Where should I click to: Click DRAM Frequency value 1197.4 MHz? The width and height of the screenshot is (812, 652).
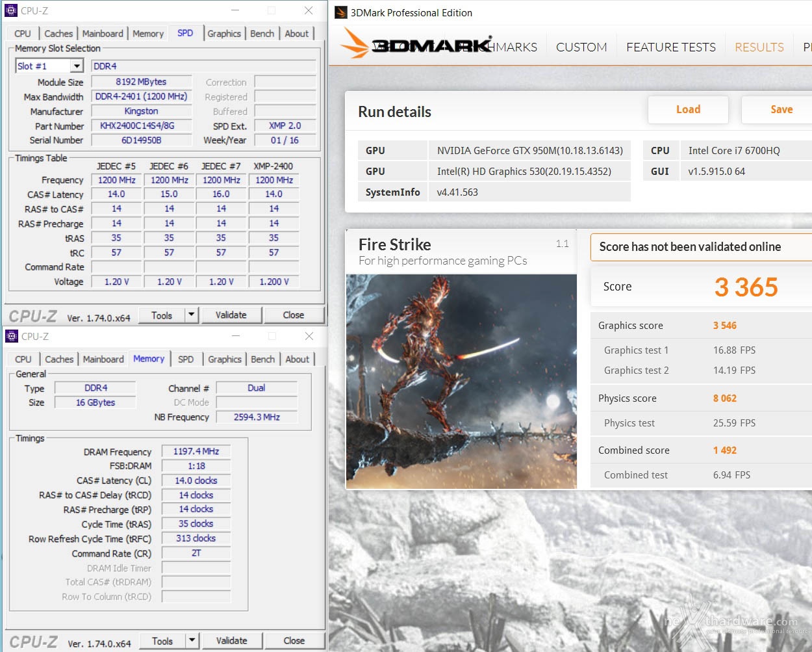196,451
